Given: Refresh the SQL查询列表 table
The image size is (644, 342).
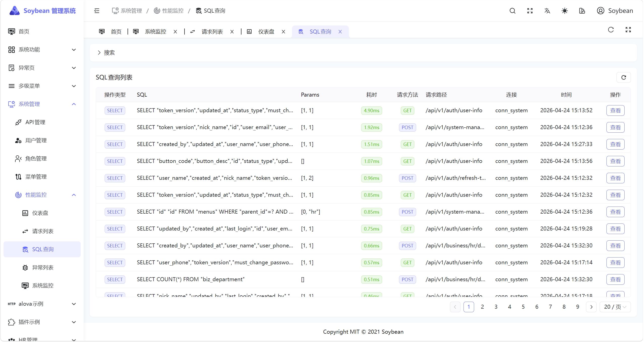Looking at the screenshot, I should click(x=624, y=77).
